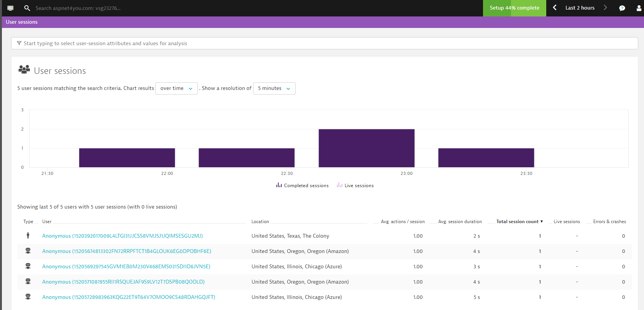Viewport: 644px width, 310px height.
Task: Open the Dynatrace navigation menu icon
Action: (10, 8)
